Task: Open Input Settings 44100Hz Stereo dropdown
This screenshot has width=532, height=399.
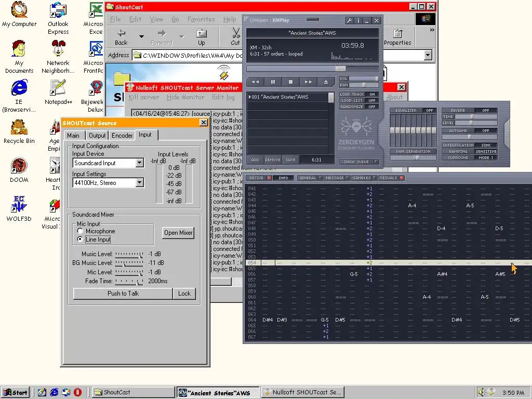Action: [x=139, y=183]
